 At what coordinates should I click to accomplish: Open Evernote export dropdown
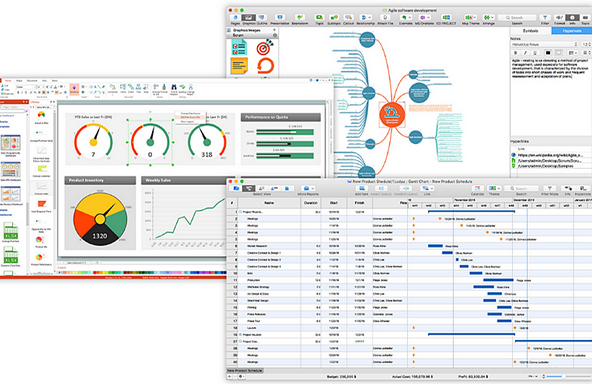[x=406, y=18]
